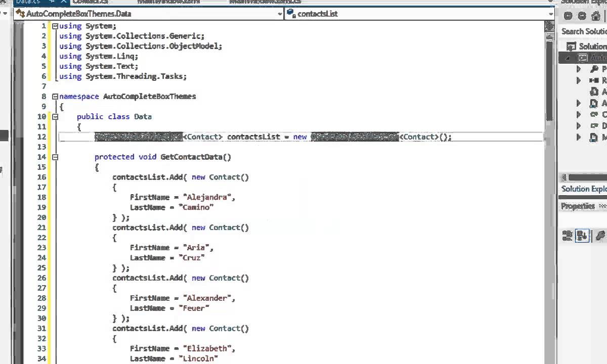Image resolution: width=607 pixels, height=364 pixels.
Task: Click the "Alexander" string value
Action: pos(207,298)
